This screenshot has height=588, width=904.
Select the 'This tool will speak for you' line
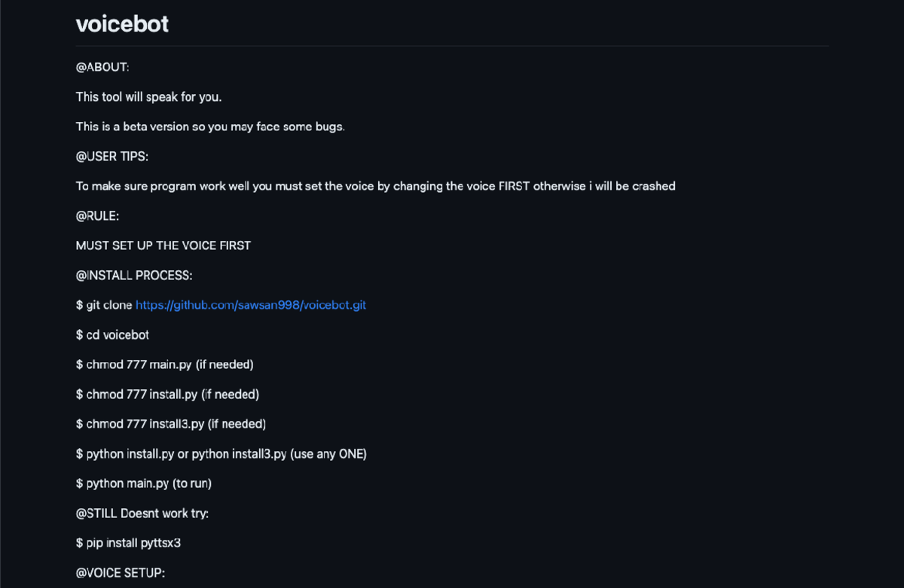point(148,97)
